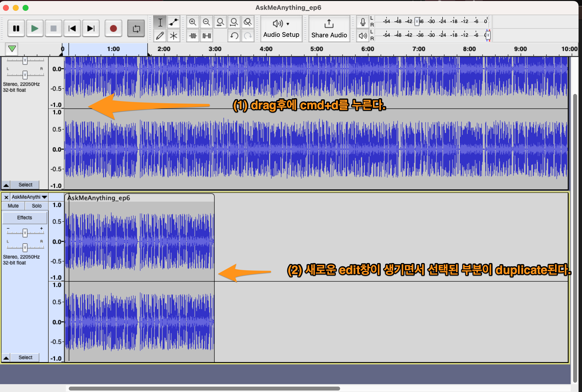Select the Multi-tool asterisk icon
Screen dimensions: 582x392
click(173, 36)
